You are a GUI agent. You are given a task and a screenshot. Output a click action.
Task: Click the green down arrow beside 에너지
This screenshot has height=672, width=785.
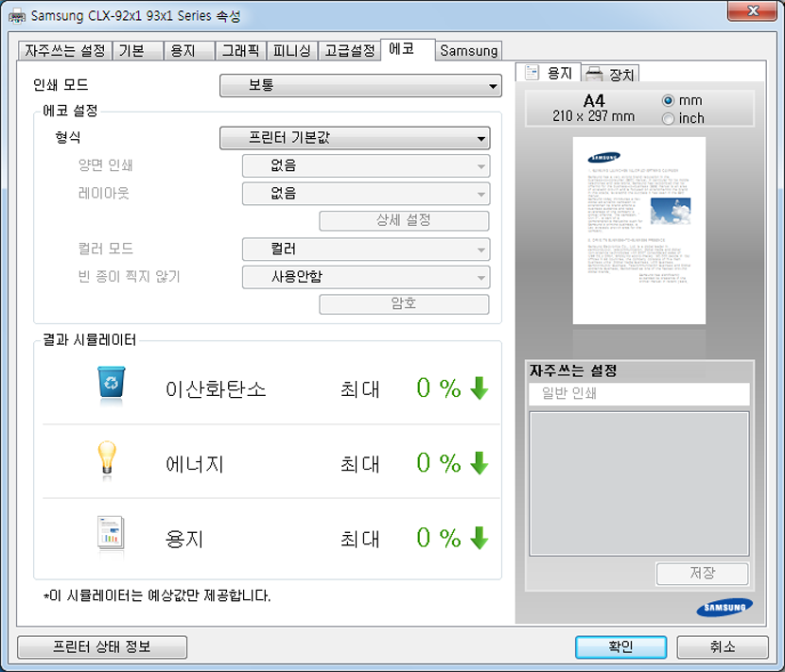pos(480,463)
